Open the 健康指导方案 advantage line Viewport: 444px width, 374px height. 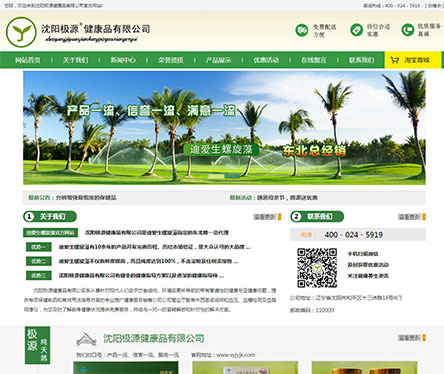pyautogui.click(x=141, y=276)
